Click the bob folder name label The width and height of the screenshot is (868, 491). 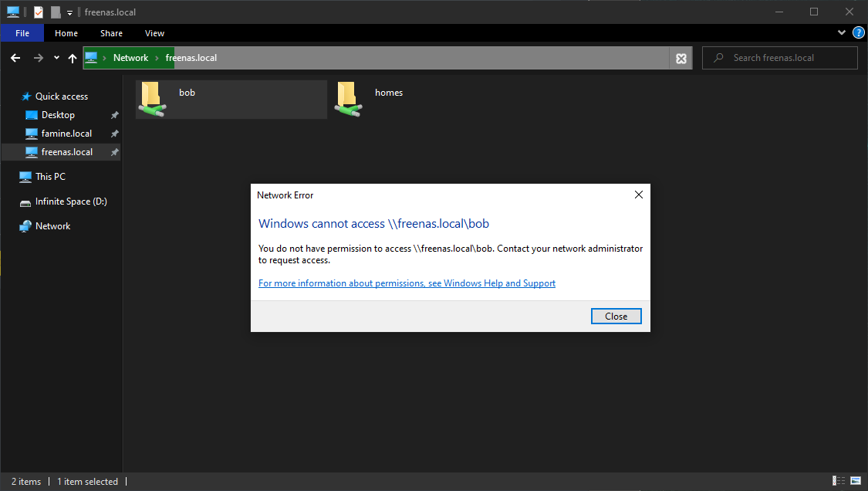point(187,93)
